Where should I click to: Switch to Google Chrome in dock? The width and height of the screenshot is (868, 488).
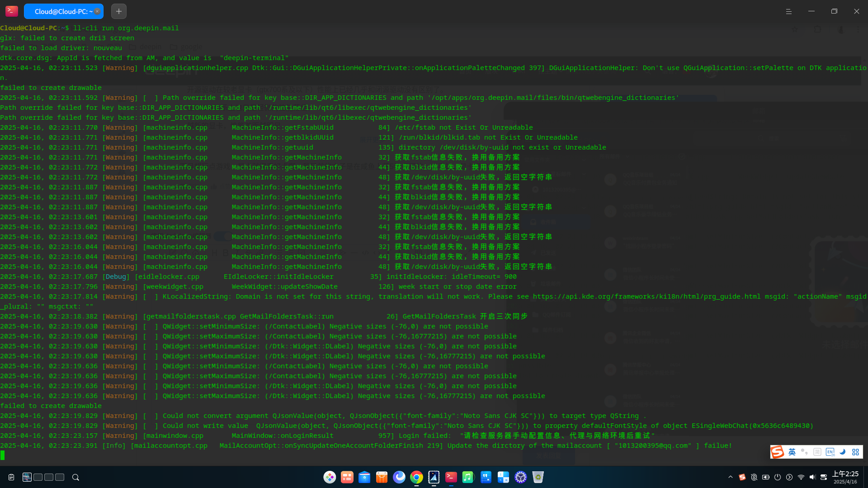point(416,477)
